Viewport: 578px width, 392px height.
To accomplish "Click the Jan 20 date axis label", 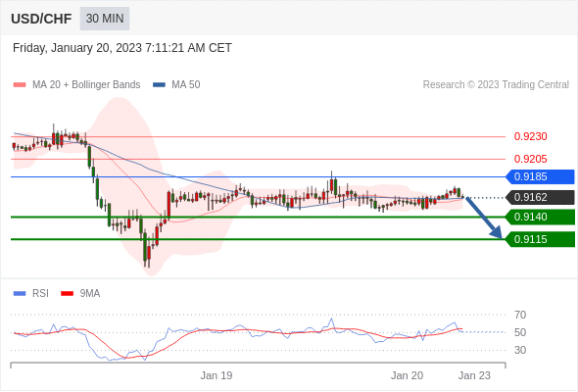I will (x=407, y=375).
